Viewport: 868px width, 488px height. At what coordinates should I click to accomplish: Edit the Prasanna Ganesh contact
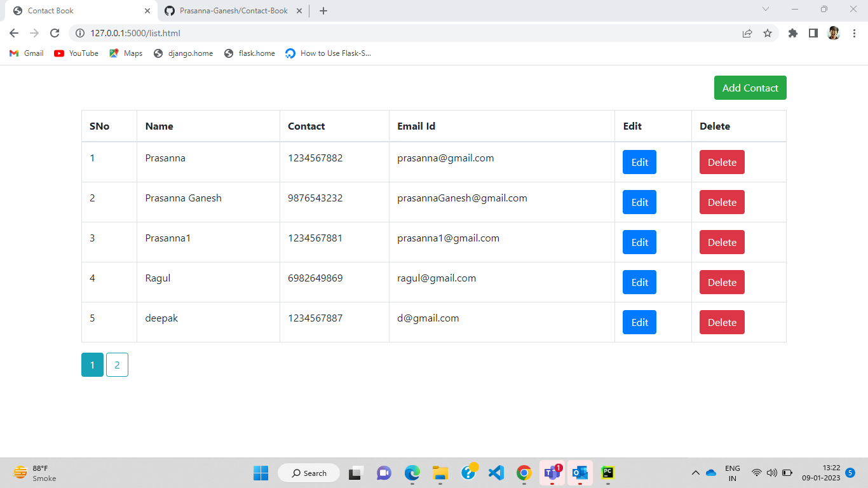click(639, 202)
